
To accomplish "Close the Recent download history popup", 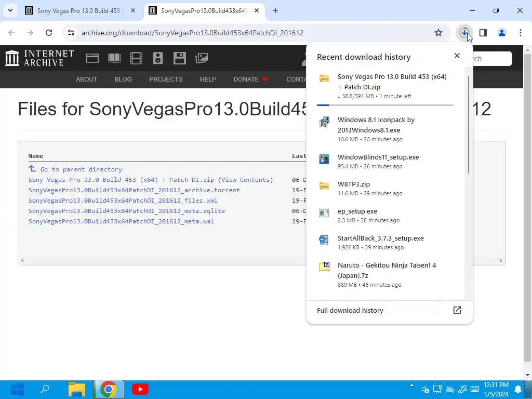I will click(x=457, y=56).
